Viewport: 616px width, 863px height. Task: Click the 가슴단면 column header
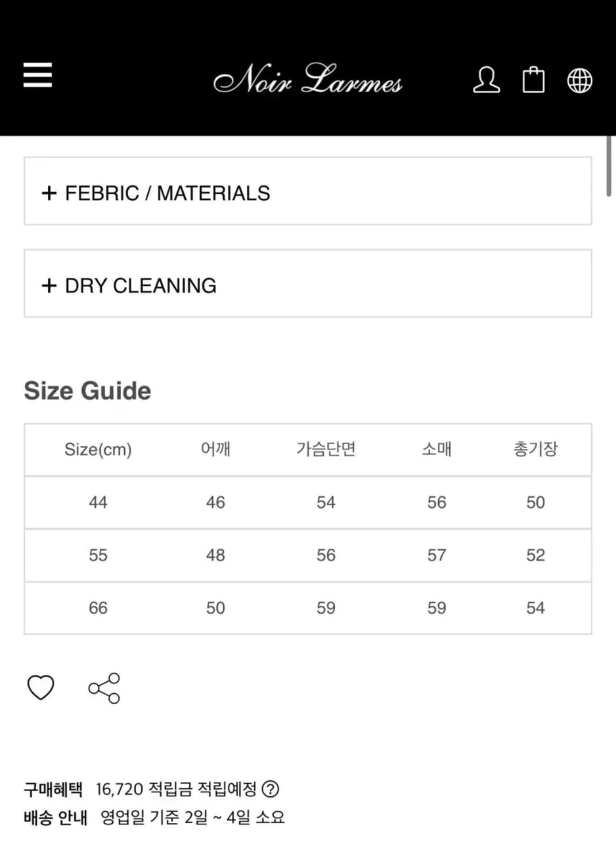tap(326, 449)
